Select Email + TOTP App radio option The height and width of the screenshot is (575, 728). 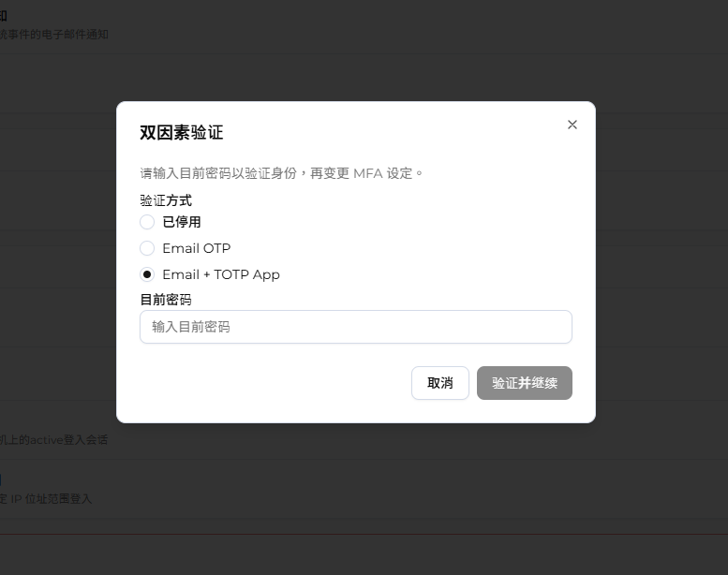click(x=147, y=274)
